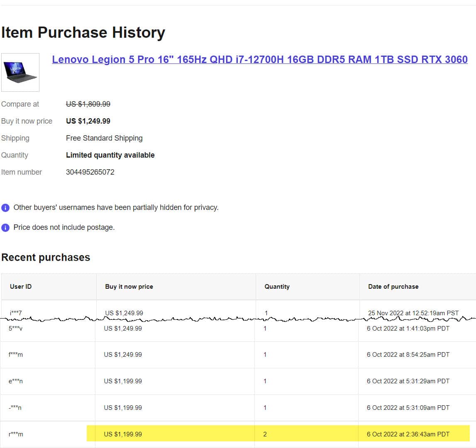Click the quantity 1 in f***m row

tap(265, 355)
